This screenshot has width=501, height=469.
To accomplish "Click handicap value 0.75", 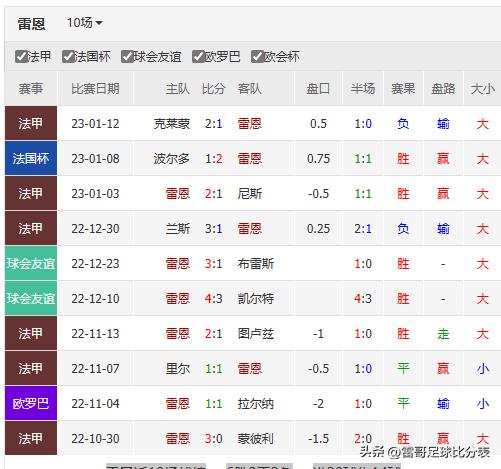I will tap(318, 159).
